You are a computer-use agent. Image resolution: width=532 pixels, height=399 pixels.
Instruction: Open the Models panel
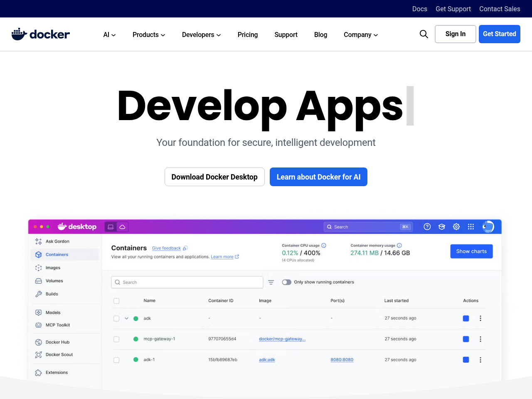point(53,312)
